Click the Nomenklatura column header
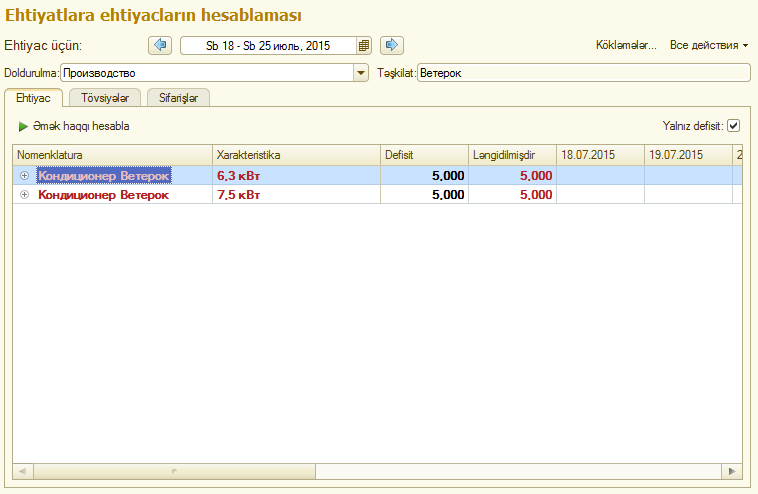Image resolution: width=758 pixels, height=494 pixels. 112,155
